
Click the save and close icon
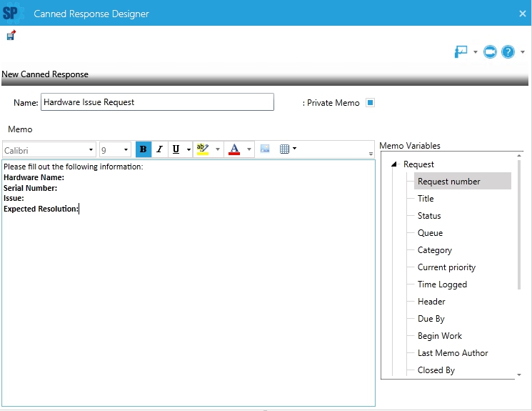click(x=11, y=36)
